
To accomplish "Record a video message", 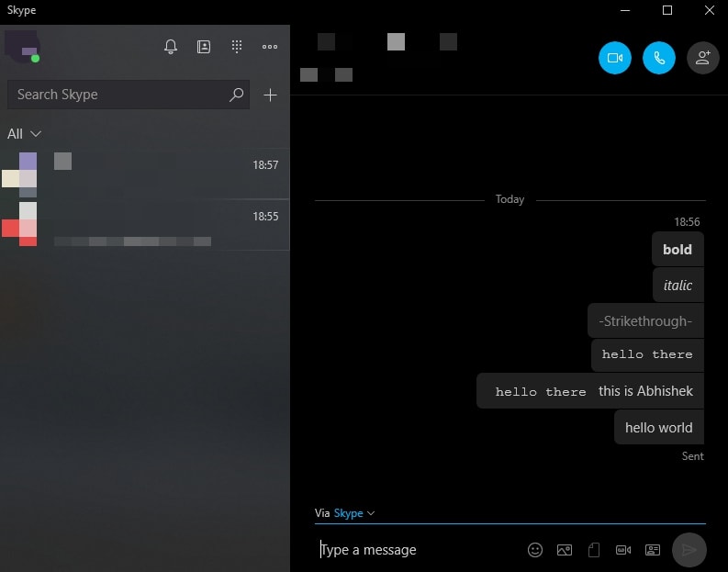I will (x=623, y=550).
